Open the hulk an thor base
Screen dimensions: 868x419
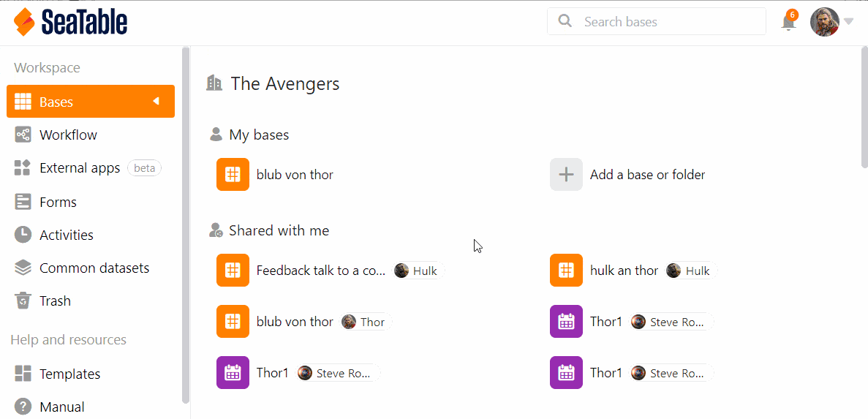[623, 271]
